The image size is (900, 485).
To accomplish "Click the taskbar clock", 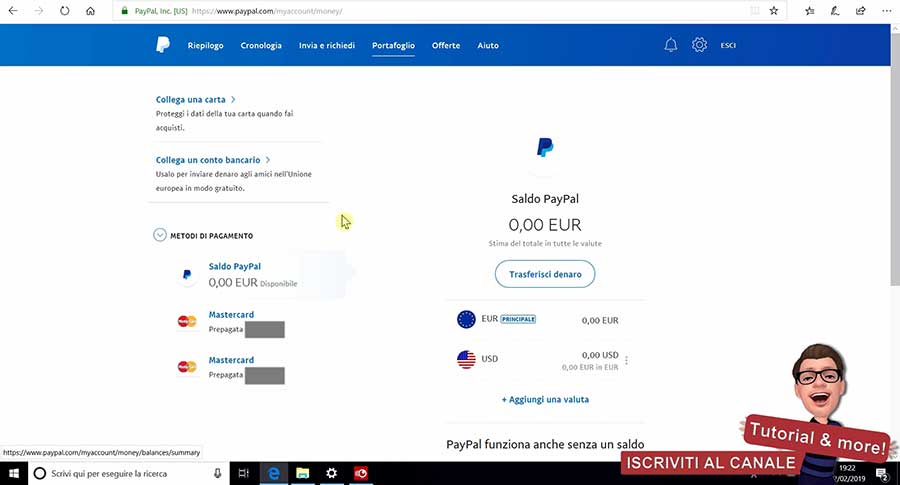I will (x=848, y=474).
